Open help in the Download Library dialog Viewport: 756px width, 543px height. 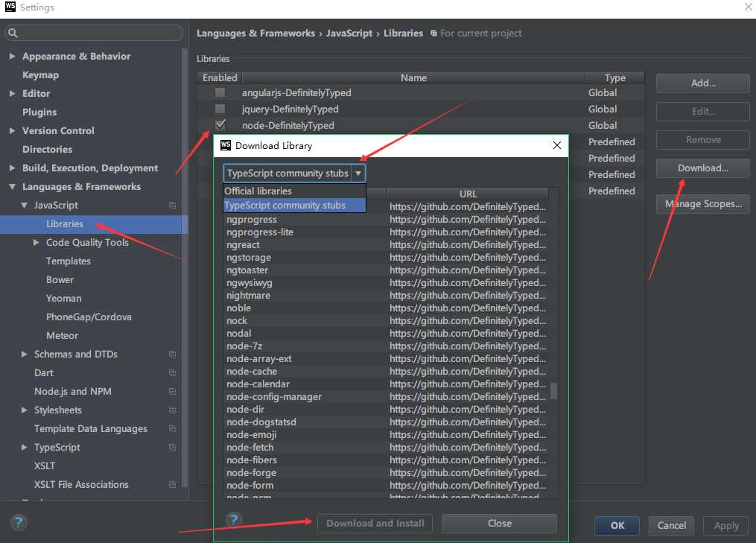click(234, 520)
